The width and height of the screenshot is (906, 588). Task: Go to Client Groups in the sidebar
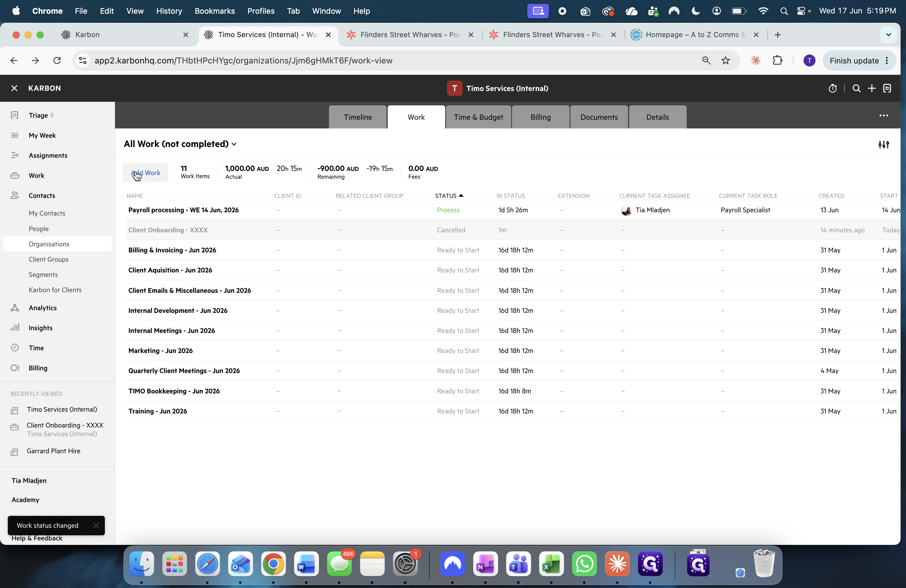(48, 259)
